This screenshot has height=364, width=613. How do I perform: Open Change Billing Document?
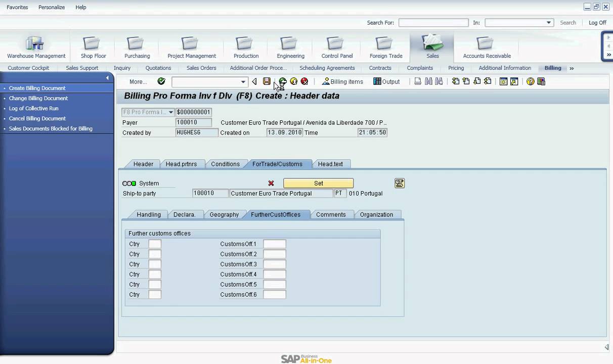pyautogui.click(x=38, y=98)
